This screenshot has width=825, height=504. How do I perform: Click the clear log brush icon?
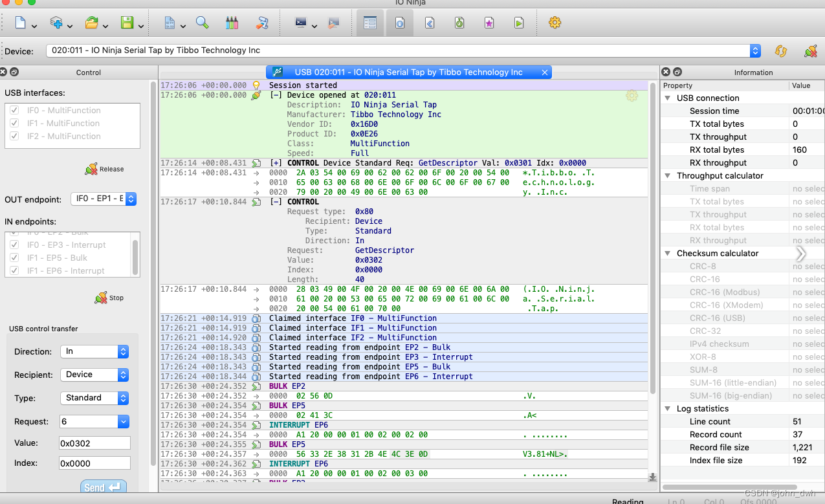tap(262, 23)
